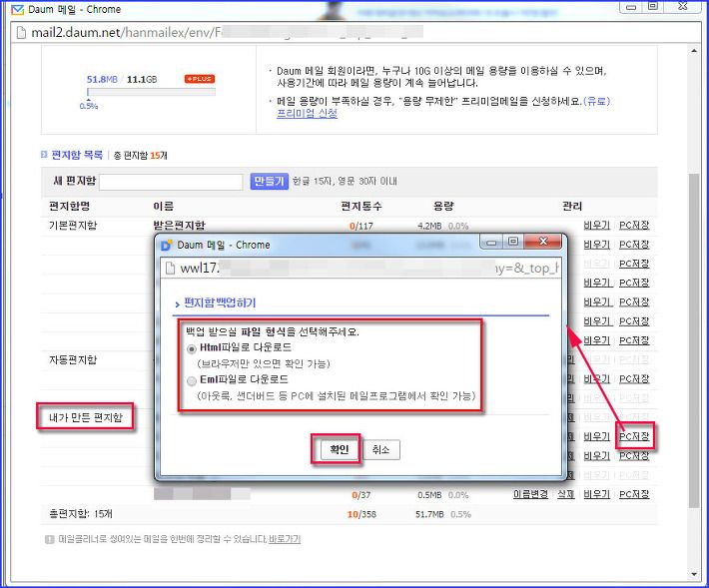Confirm backup with 확인 button

[x=339, y=449]
